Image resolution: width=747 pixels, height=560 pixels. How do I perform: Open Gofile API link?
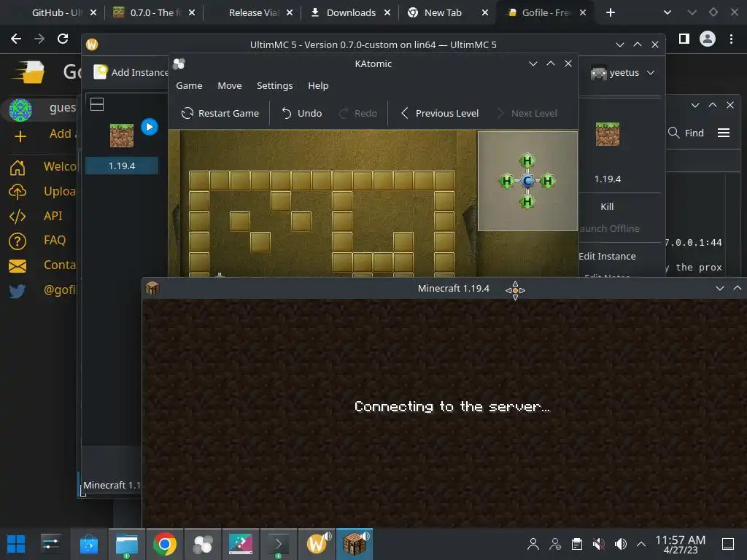(36, 216)
